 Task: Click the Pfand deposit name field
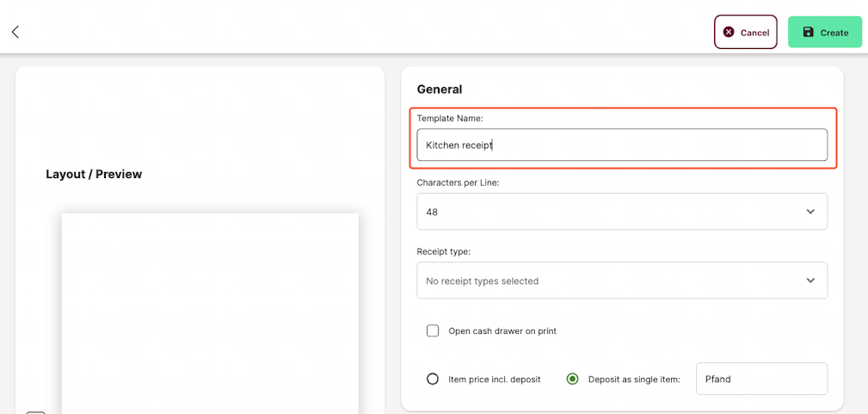click(761, 379)
